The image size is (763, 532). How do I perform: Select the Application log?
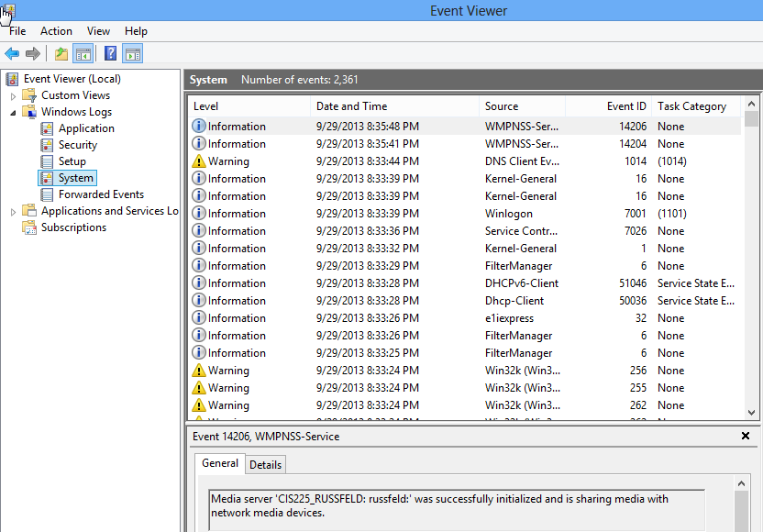[x=85, y=128]
